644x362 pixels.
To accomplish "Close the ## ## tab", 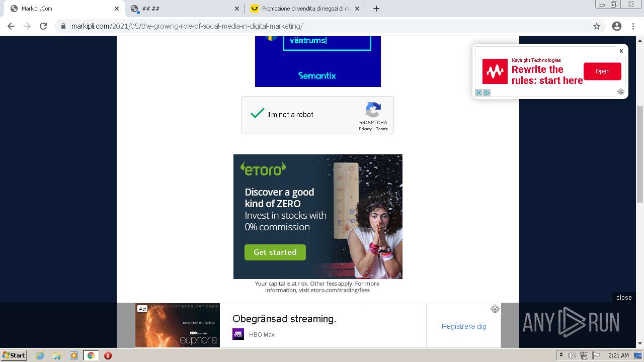I will point(237,9).
